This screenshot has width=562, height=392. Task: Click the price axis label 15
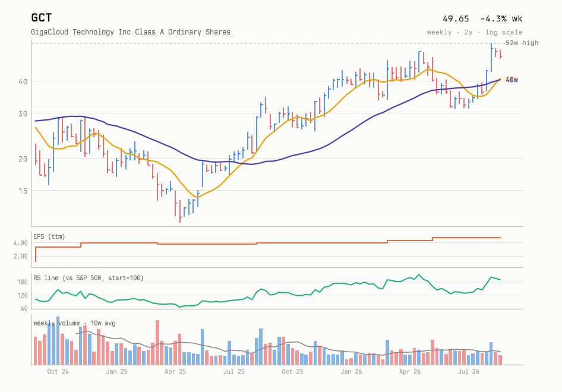[23, 191]
